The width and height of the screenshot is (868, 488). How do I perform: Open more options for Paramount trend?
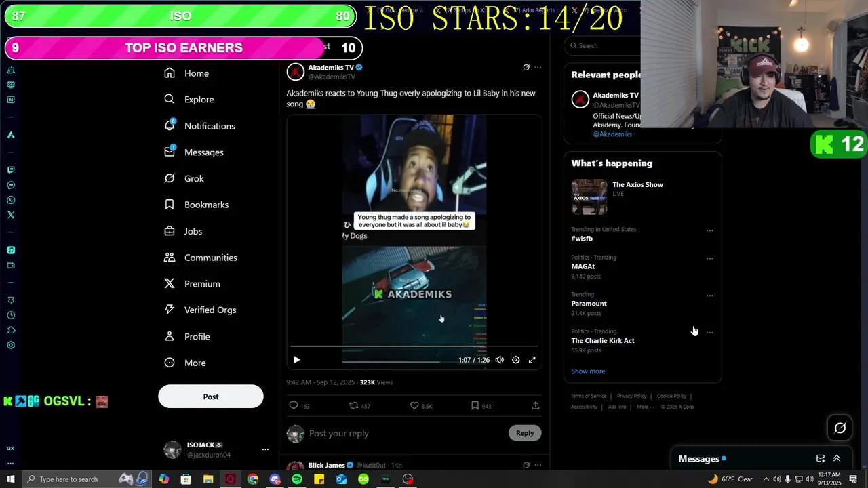[710, 296]
